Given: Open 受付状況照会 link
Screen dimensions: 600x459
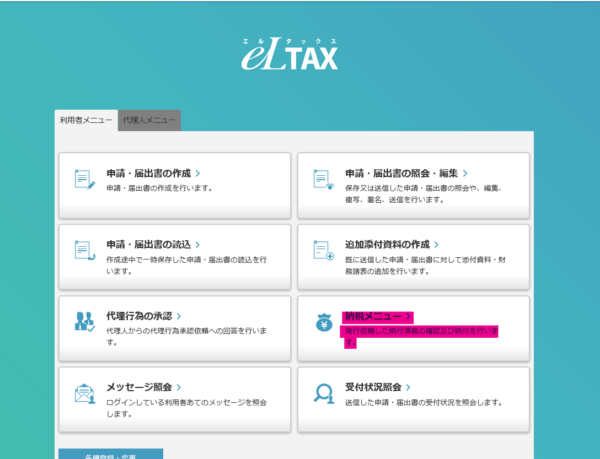Looking at the screenshot, I should tap(373, 387).
